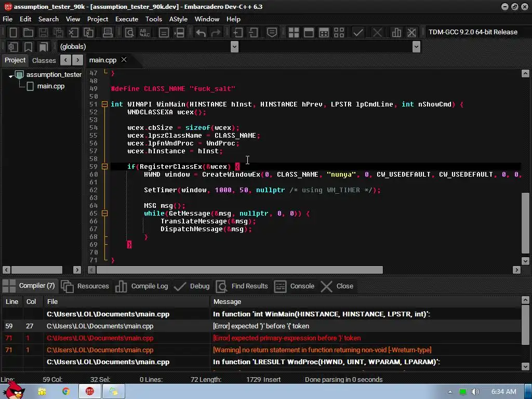Click the Project options shield icon
The height and width of the screenshot is (399, 532).
point(272,33)
